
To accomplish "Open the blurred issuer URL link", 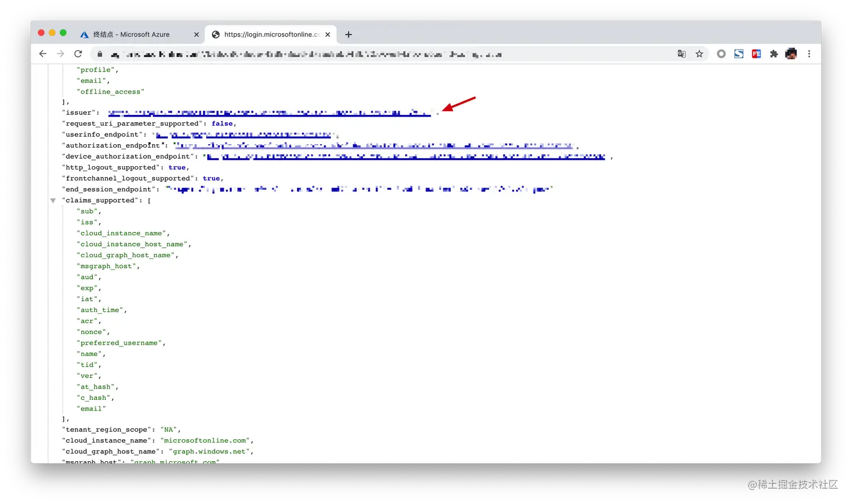I will [x=269, y=113].
